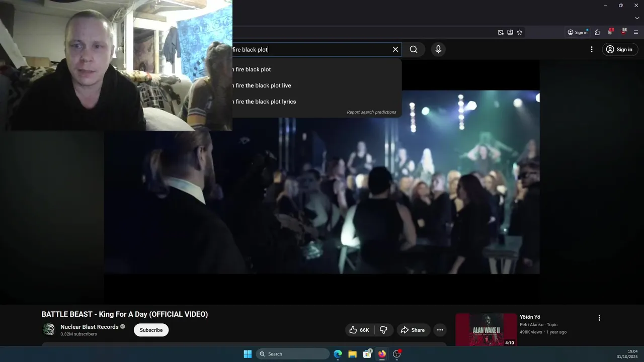The height and width of the screenshot is (362, 644).
Task: Open the Nuclear Blast Records channel name
Action: pos(90,327)
